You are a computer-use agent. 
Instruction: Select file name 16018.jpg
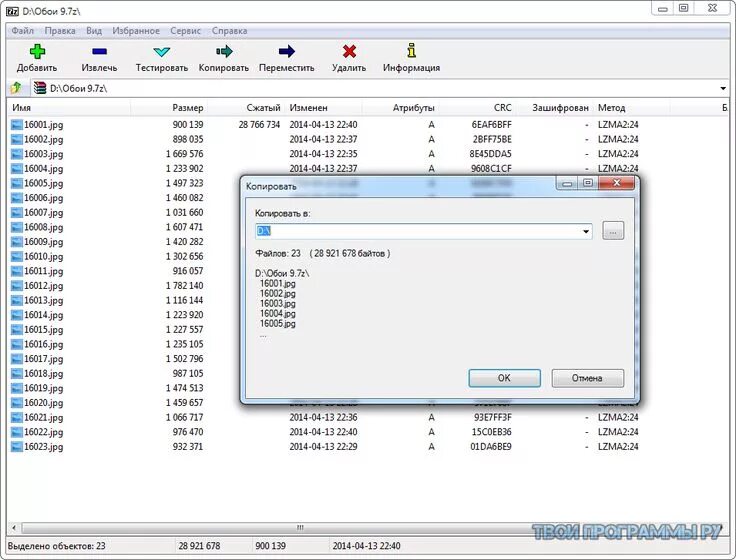44,374
